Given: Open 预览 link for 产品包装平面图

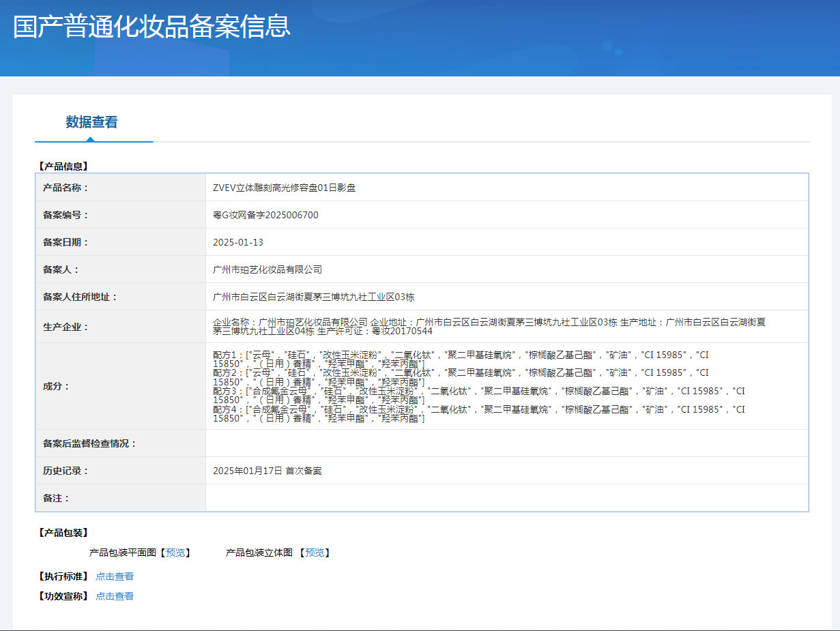Looking at the screenshot, I should coord(175,553).
